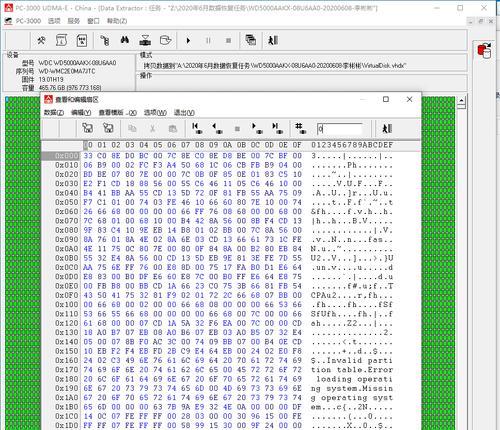Click the binoculars search icon
Viewport: 500px width, 430px height.
pyautogui.click(x=125, y=41)
